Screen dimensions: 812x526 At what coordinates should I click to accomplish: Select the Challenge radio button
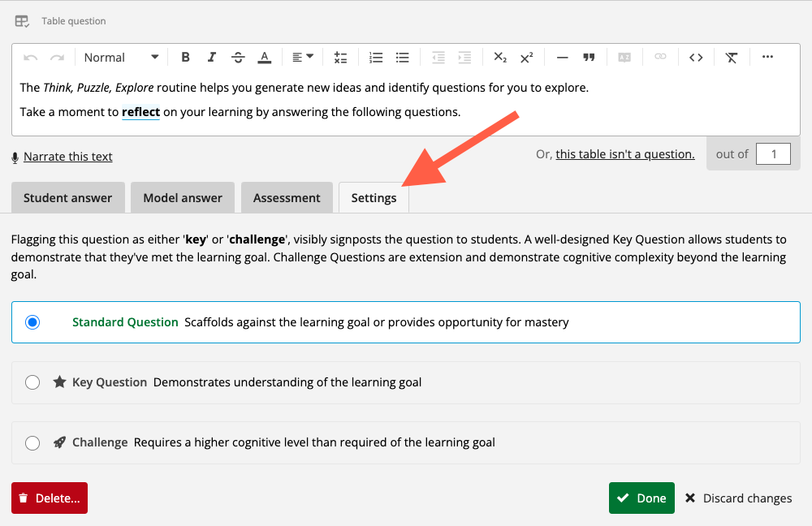click(32, 442)
